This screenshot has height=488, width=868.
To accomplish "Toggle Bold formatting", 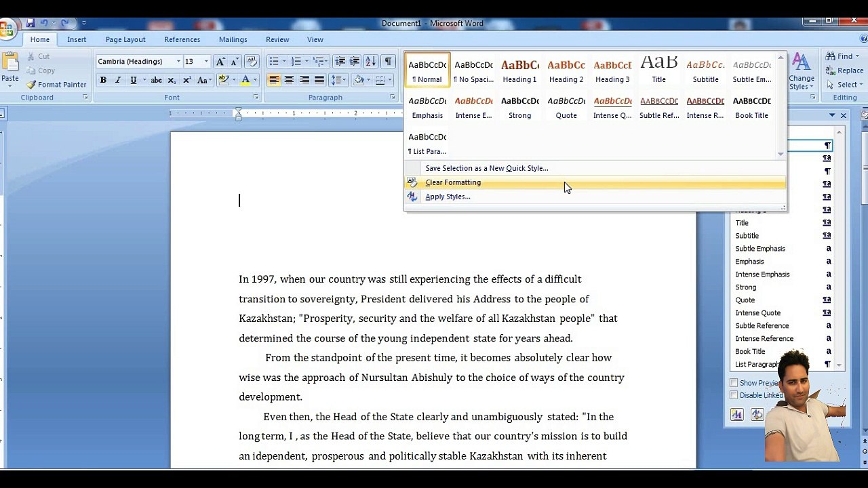I will [103, 80].
